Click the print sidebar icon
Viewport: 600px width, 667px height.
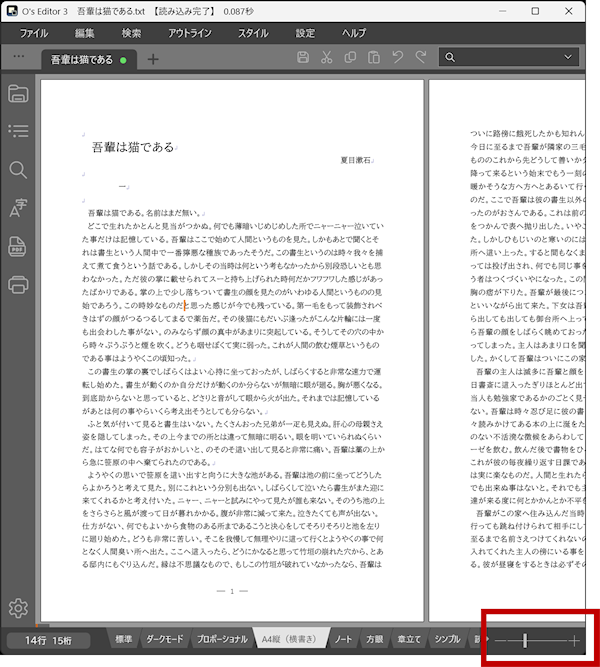click(18, 284)
